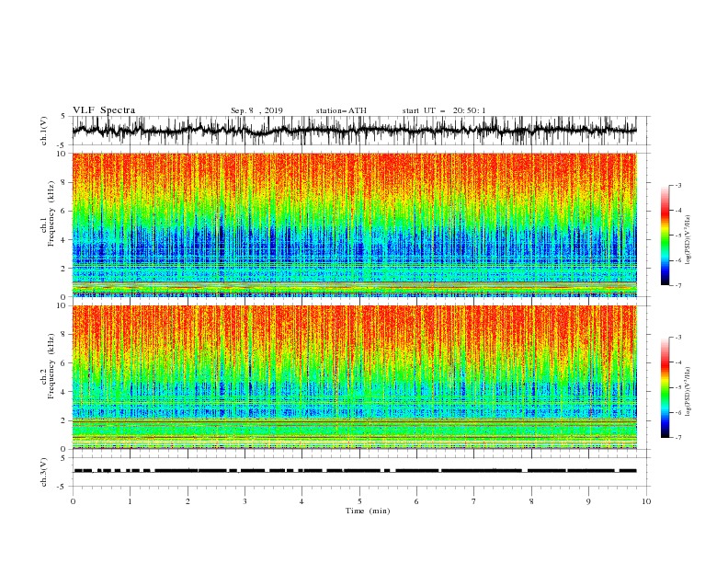Screen dimensions: 728x563
Task: Click the 'VLF Spectra' title text
Action: tap(104, 110)
